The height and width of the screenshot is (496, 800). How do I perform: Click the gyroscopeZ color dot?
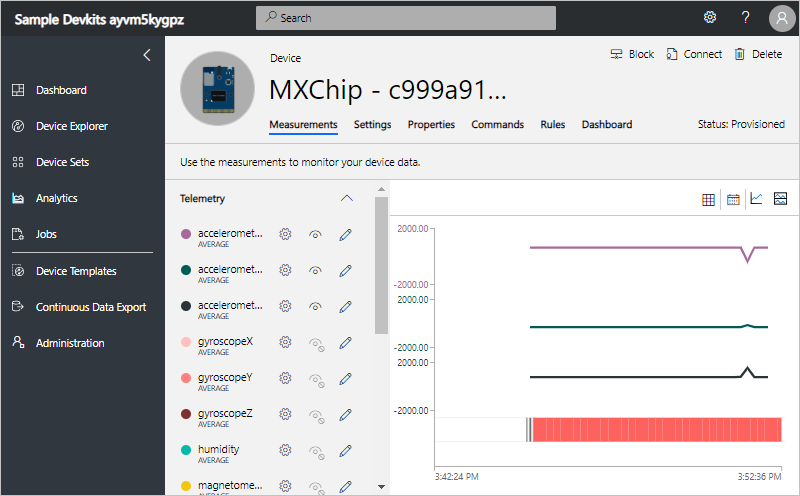(x=185, y=414)
